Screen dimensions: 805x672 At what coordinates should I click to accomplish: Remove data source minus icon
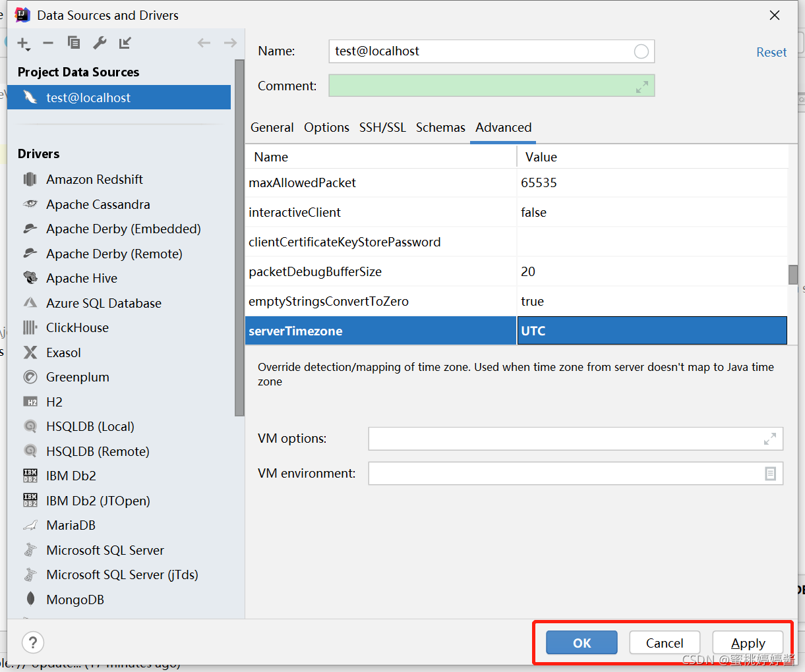48,43
